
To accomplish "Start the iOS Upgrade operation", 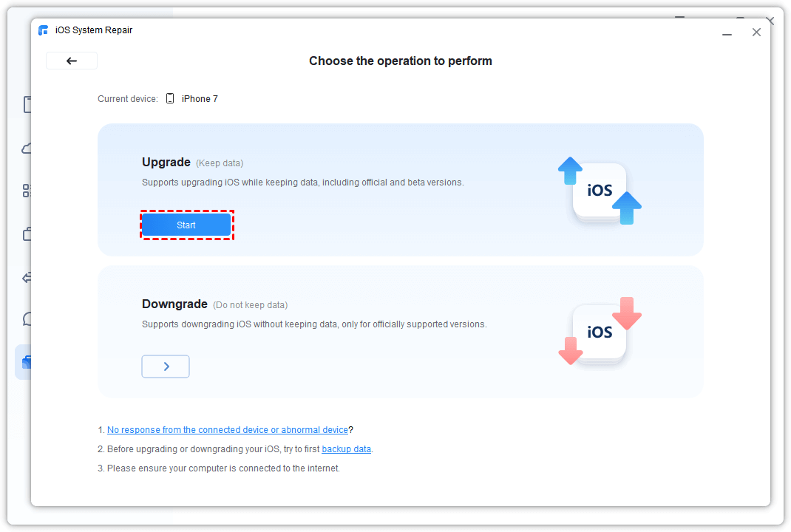I will [x=186, y=225].
